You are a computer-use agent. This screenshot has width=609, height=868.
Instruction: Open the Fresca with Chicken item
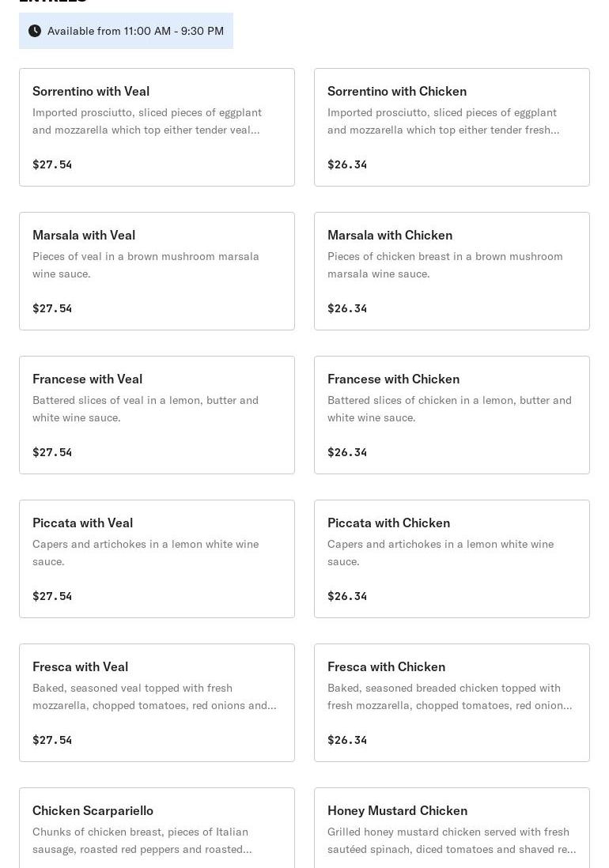(x=452, y=703)
